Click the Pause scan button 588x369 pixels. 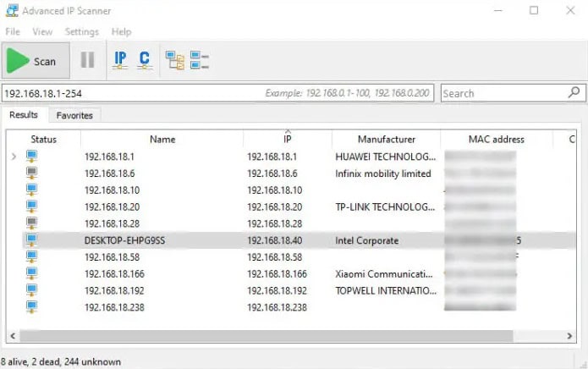tap(87, 60)
